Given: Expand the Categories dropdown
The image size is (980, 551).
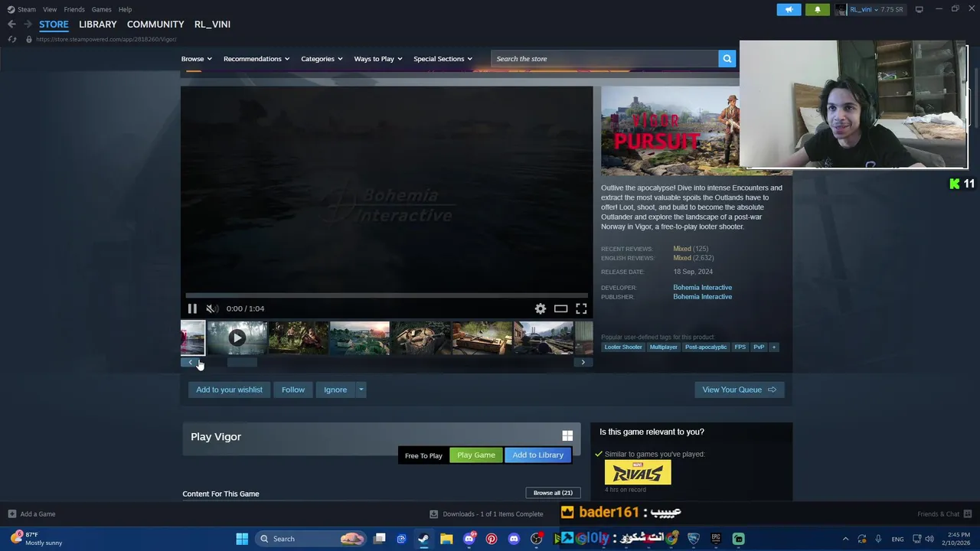Looking at the screenshot, I should tap(322, 59).
